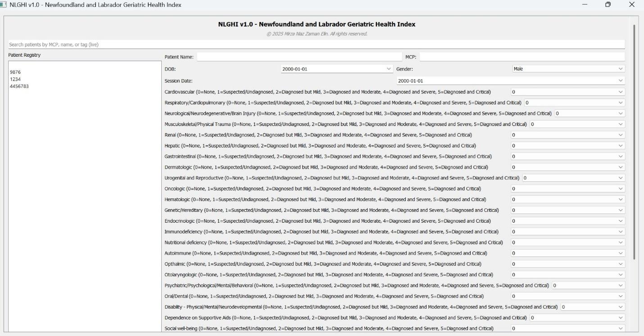Viewport: 644px width, 336px height.
Task: Open the Psychiatric/Psychological score dropdown
Action: coord(588,286)
